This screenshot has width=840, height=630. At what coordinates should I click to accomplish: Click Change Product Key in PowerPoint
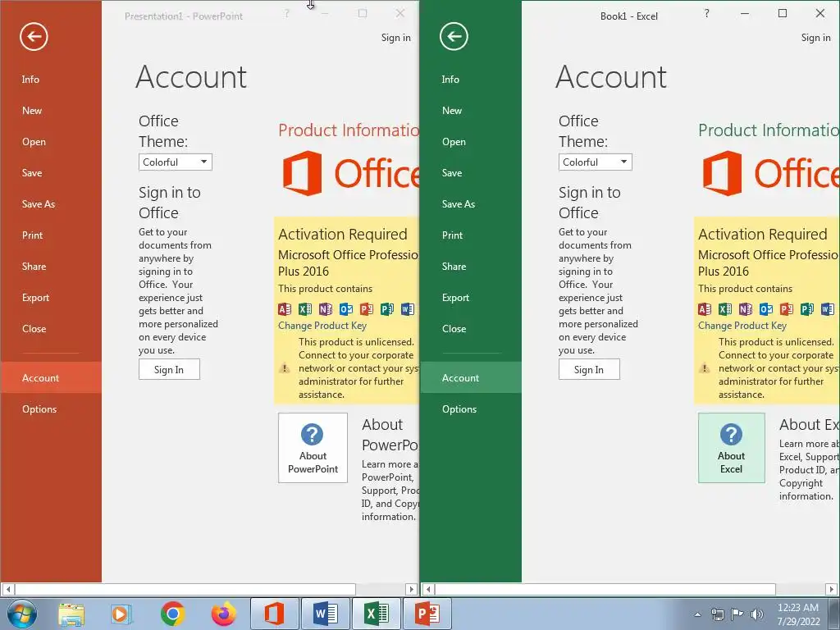coord(322,326)
